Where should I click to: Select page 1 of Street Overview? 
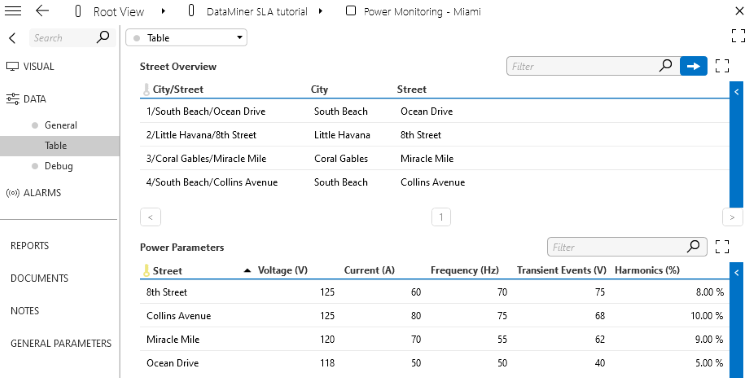[x=441, y=217]
